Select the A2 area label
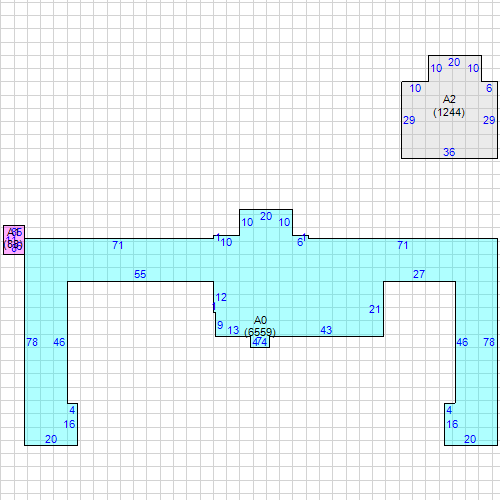Screen dimensions: 500x500 point(449,99)
